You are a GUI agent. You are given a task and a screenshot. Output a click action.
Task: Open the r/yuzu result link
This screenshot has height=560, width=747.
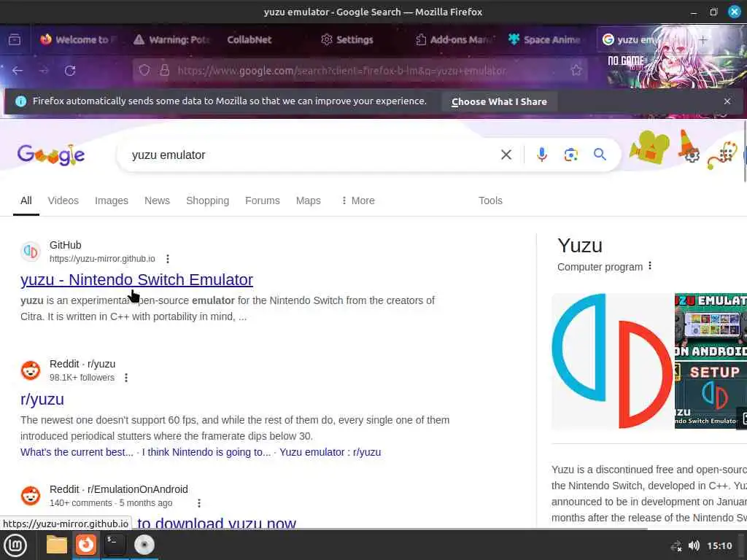tap(42, 399)
